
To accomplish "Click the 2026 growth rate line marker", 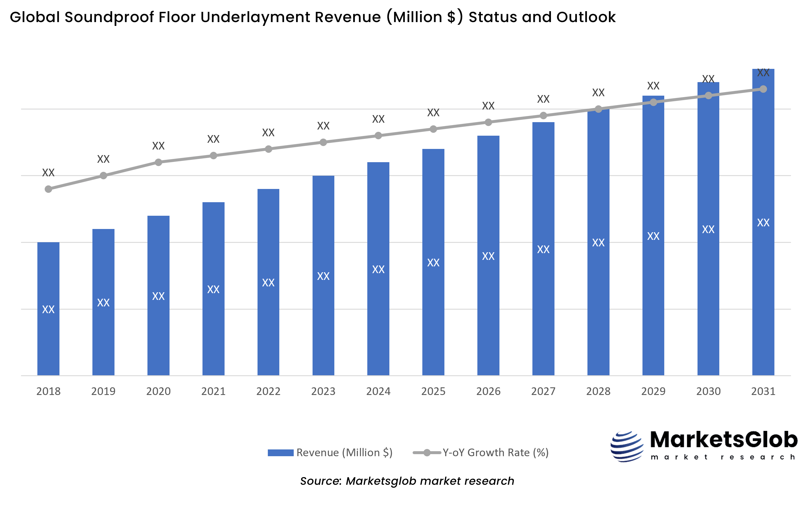I will click(x=489, y=122).
